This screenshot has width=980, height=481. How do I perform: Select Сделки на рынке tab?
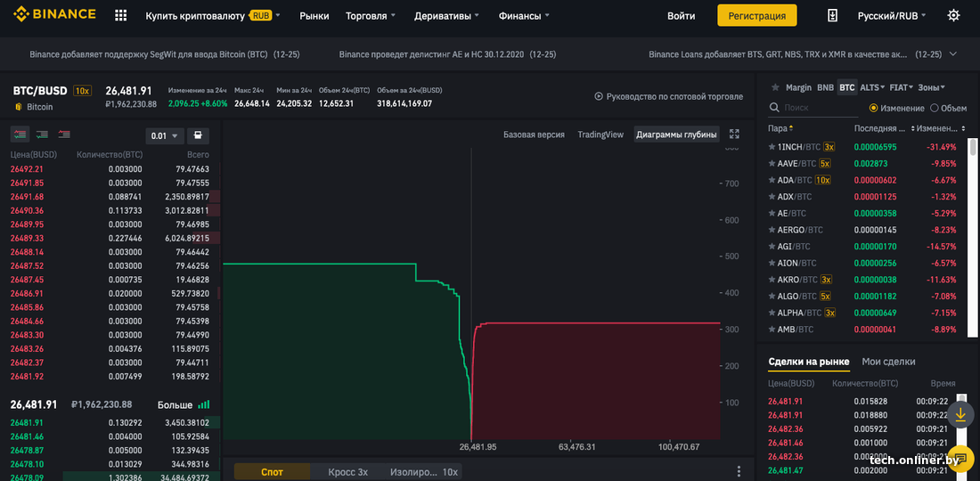(809, 362)
